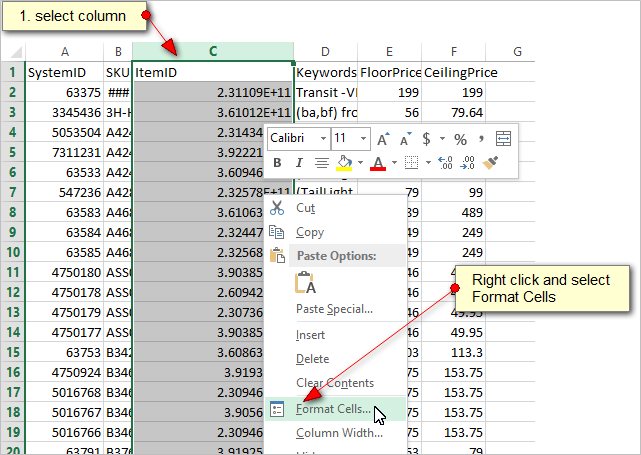The image size is (641, 455).
Task: Toggle Italic formatting in the mini toolbar
Action: 297,162
